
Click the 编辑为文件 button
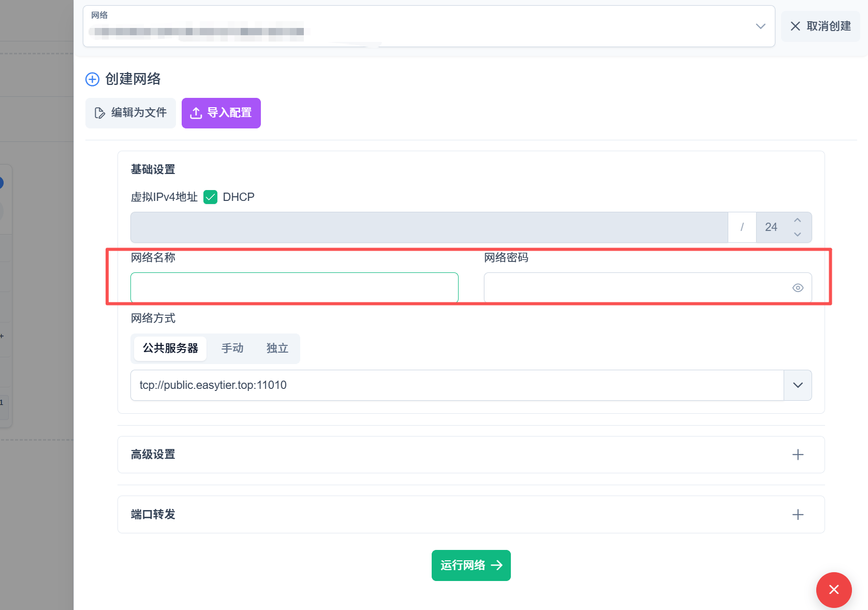[130, 113]
